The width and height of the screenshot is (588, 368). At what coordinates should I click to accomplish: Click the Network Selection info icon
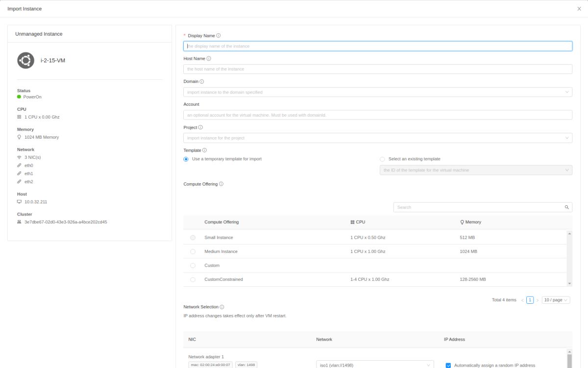coord(222,307)
